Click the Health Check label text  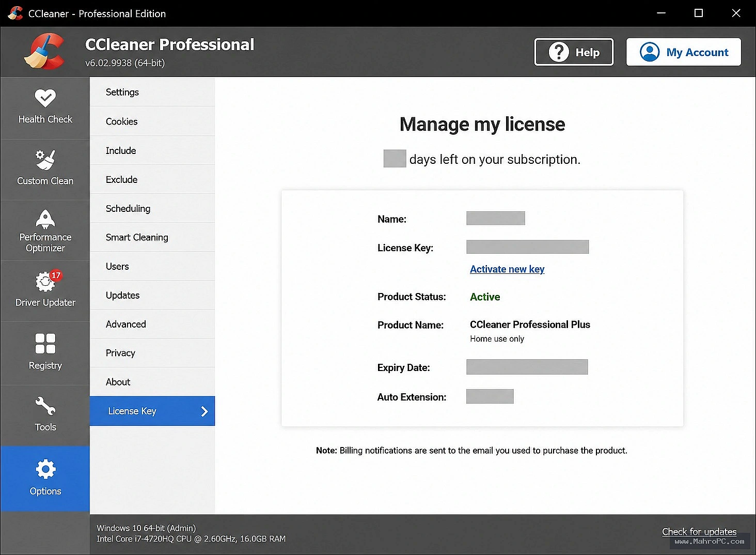click(x=45, y=119)
